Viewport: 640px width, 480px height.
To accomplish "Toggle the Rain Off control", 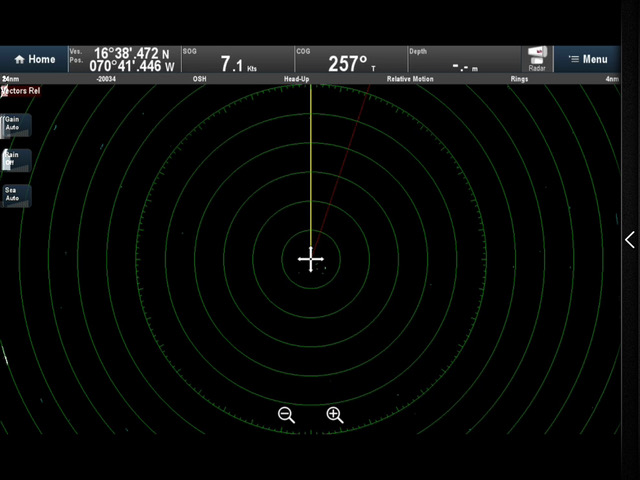I will click(x=14, y=158).
